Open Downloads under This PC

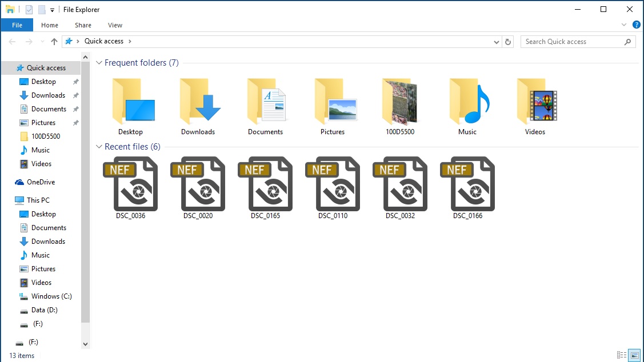click(x=41, y=242)
